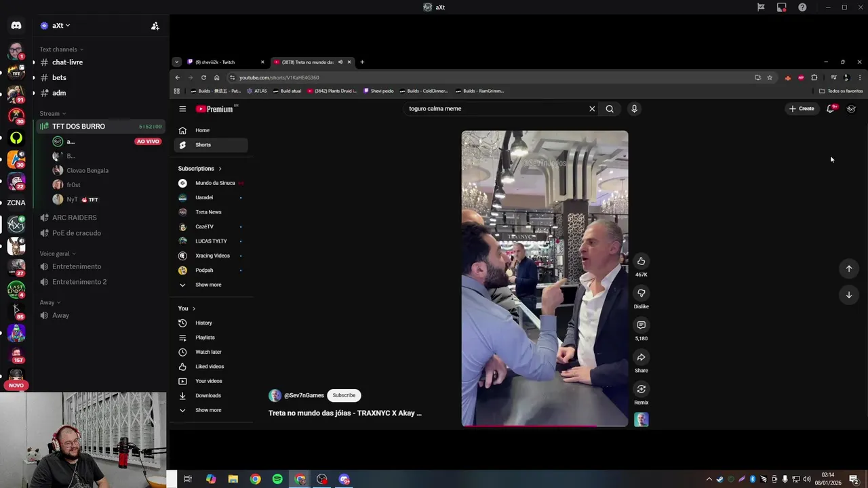Bookmark this page with the star icon
This screenshot has height=488, width=868.
tap(770, 77)
